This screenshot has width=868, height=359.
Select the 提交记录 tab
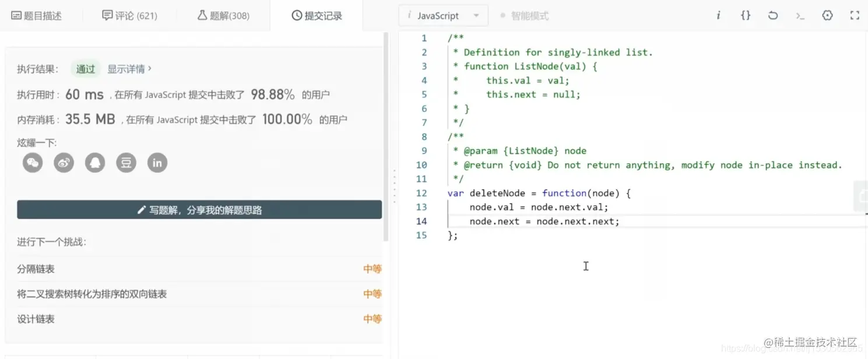tap(317, 16)
